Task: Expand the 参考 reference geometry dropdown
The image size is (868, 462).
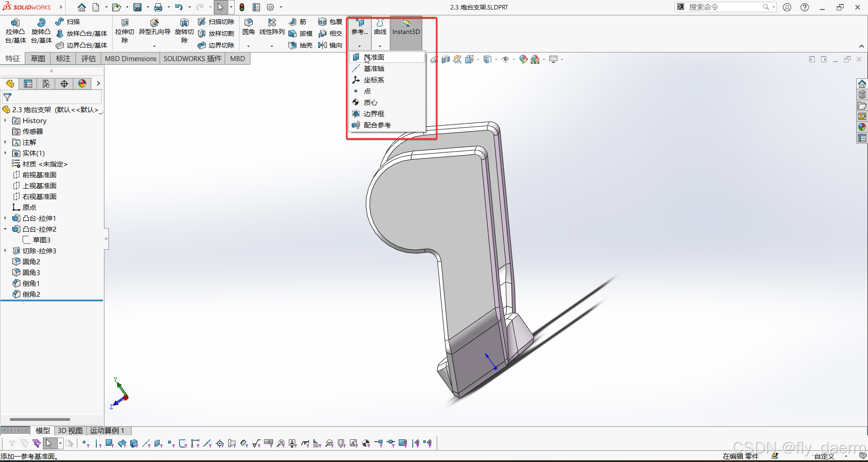Action: [360, 46]
